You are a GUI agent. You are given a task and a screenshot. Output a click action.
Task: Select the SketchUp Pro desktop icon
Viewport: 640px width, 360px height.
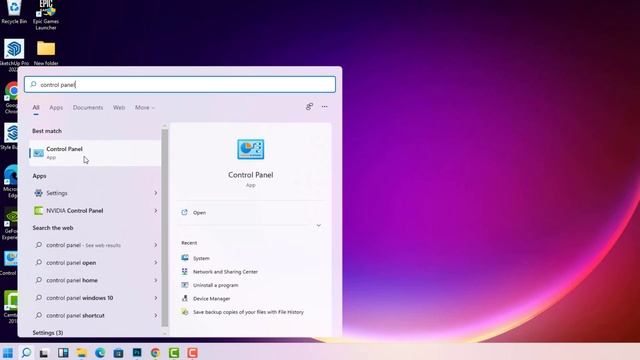click(x=14, y=55)
